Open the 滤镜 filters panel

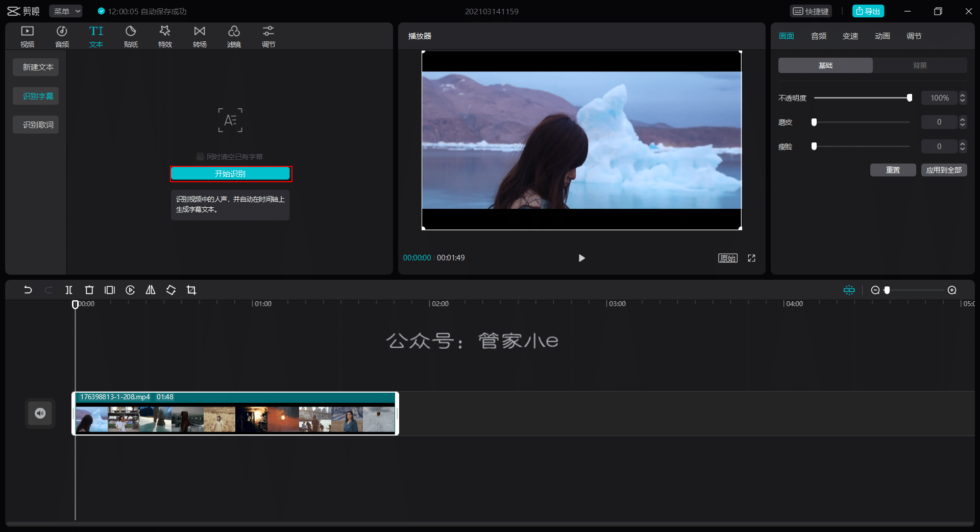point(234,36)
